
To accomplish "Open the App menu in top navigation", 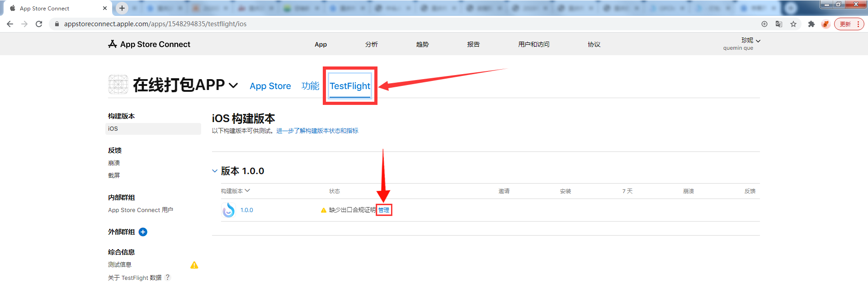I will (x=321, y=44).
